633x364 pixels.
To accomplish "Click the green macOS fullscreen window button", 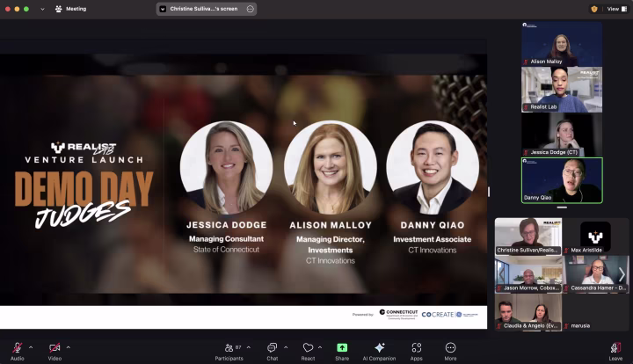I will [x=26, y=9].
